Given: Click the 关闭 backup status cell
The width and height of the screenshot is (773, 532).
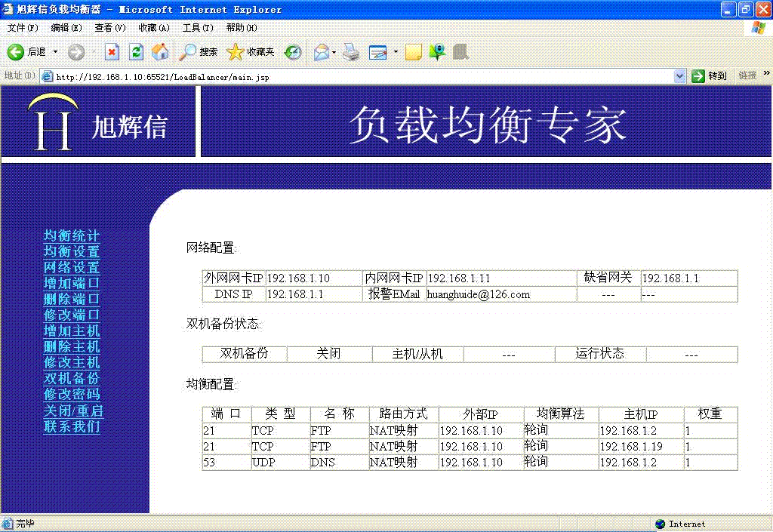Looking at the screenshot, I should 329,354.
